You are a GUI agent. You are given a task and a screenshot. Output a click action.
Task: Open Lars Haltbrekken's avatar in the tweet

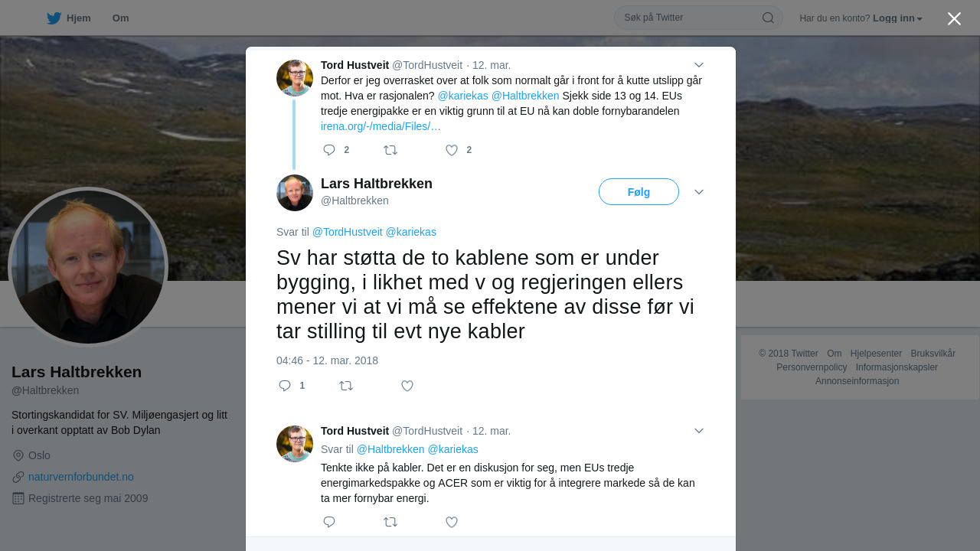[x=295, y=193]
